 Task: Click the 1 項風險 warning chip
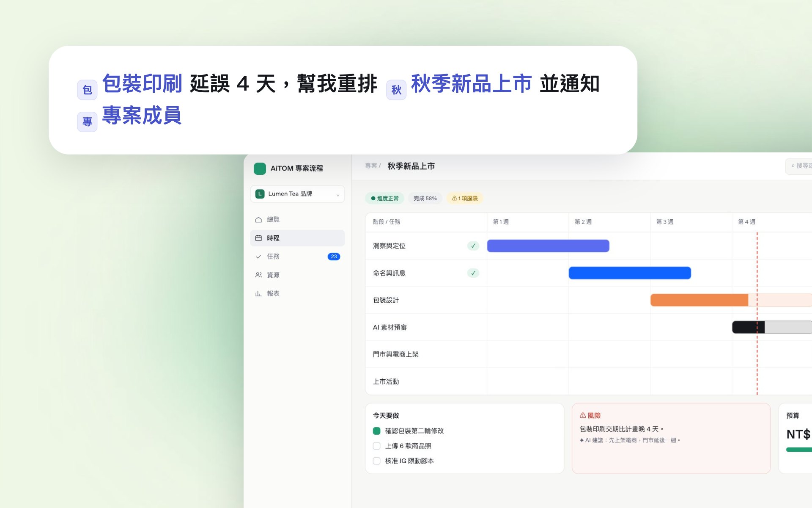[x=465, y=198]
